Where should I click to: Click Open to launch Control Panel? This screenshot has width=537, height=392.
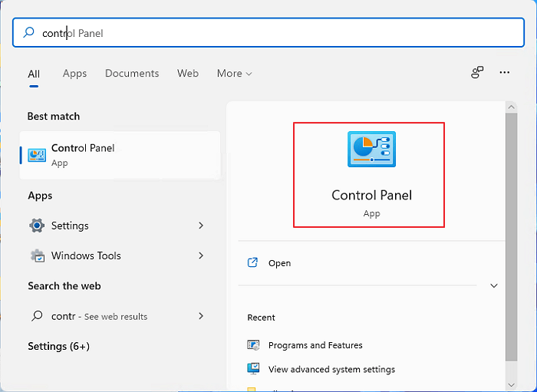pos(279,263)
